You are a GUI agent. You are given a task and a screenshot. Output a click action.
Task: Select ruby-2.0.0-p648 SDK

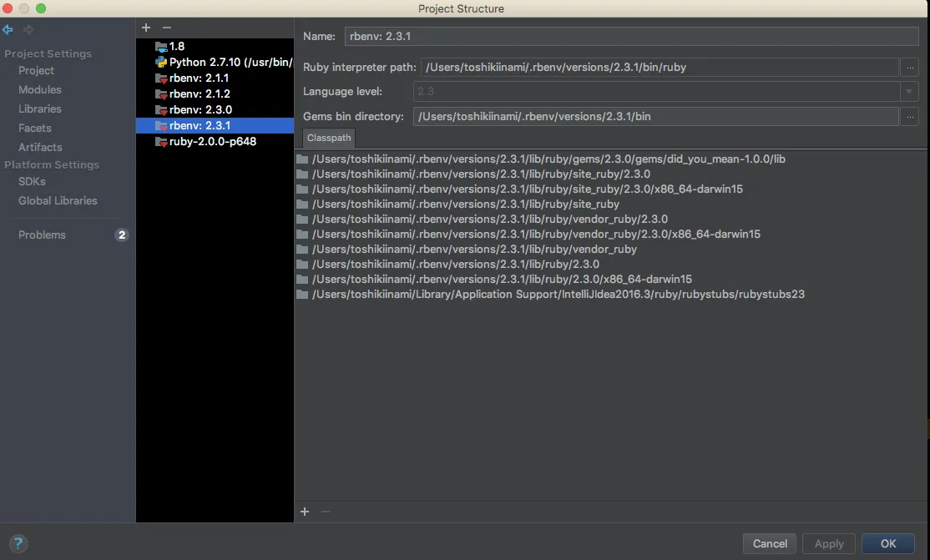coord(215,142)
